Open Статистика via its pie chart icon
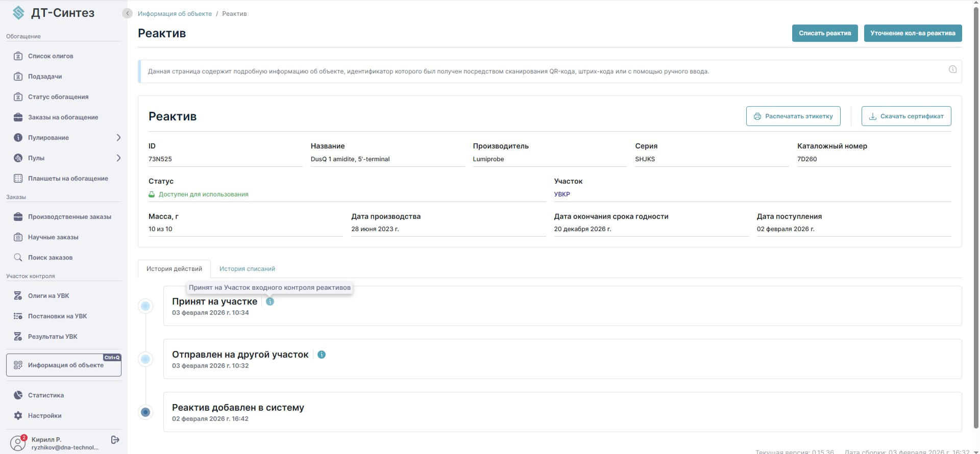 click(x=18, y=395)
